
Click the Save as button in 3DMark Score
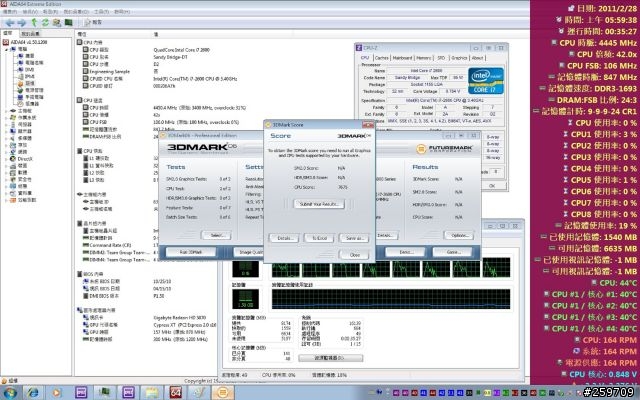pyautogui.click(x=354, y=238)
